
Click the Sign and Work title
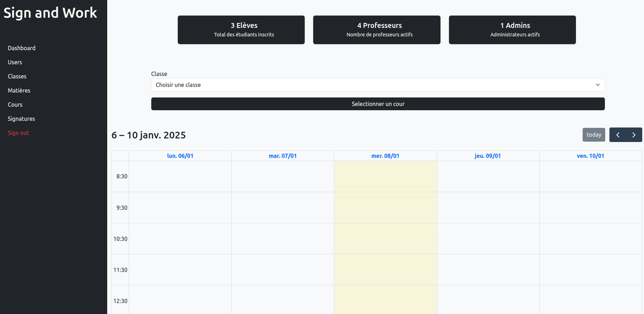point(50,13)
